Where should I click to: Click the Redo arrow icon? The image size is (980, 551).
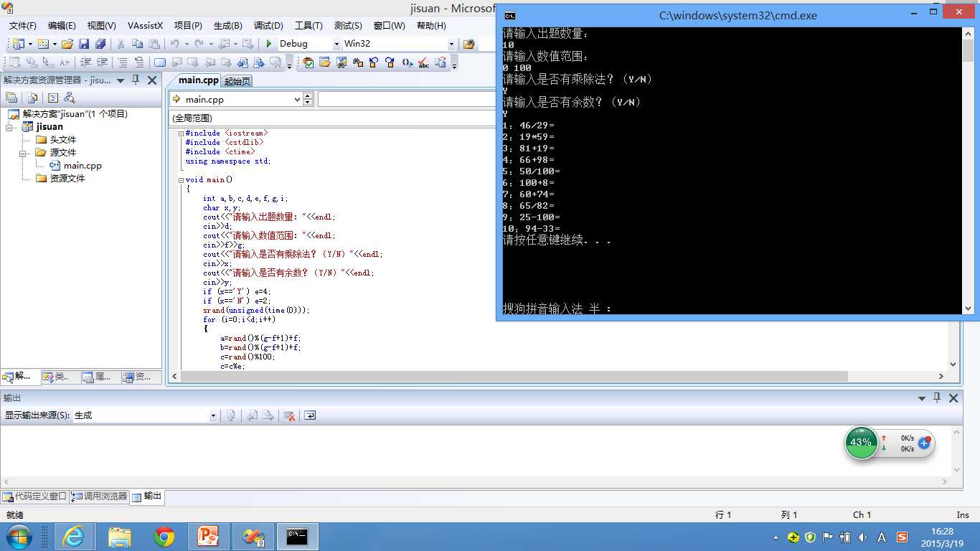[199, 44]
